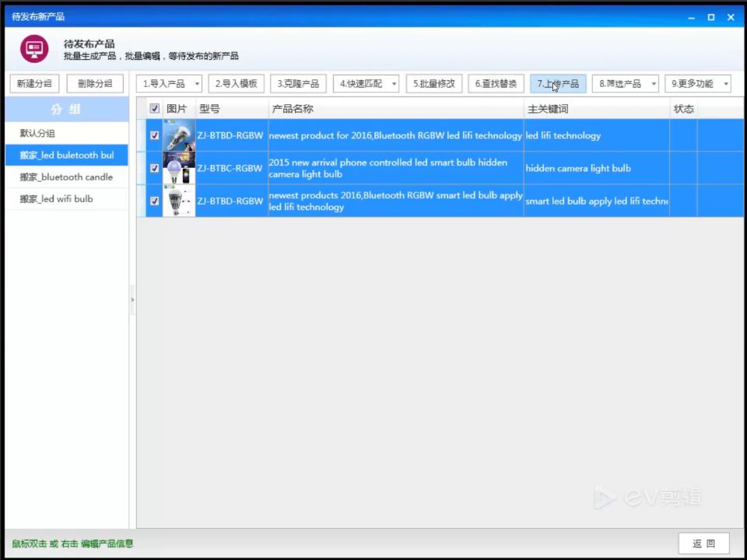The image size is (747, 560).
Task: Open 6.查找替换 from the toolbar
Action: [x=496, y=84]
